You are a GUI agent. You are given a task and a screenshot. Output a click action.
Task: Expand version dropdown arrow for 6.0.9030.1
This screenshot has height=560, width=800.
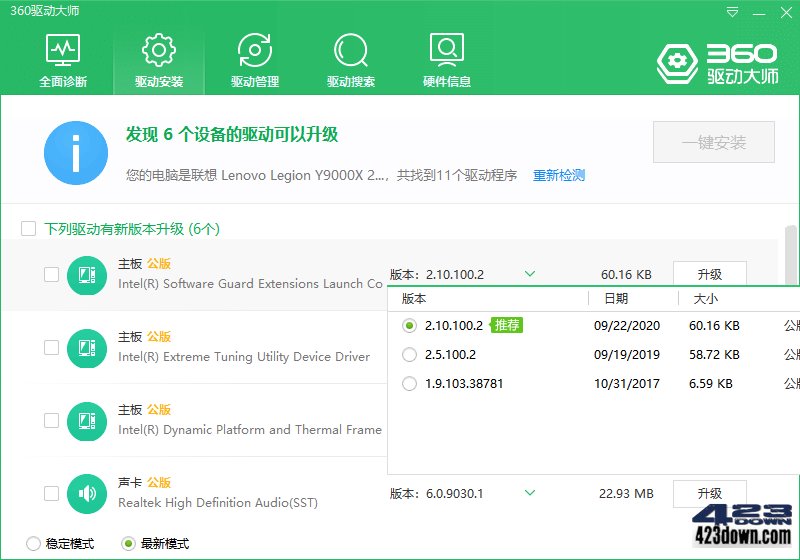(x=530, y=493)
